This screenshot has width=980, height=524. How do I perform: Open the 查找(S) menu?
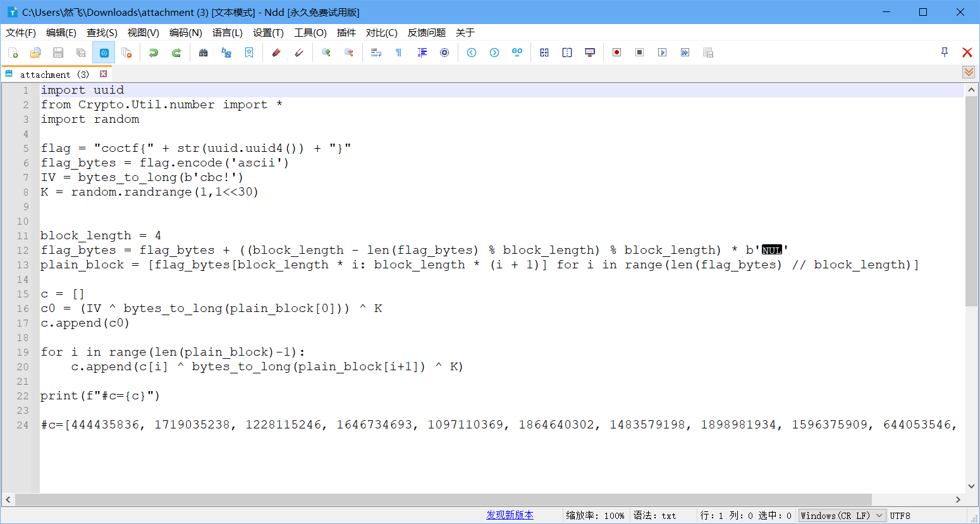tap(102, 33)
